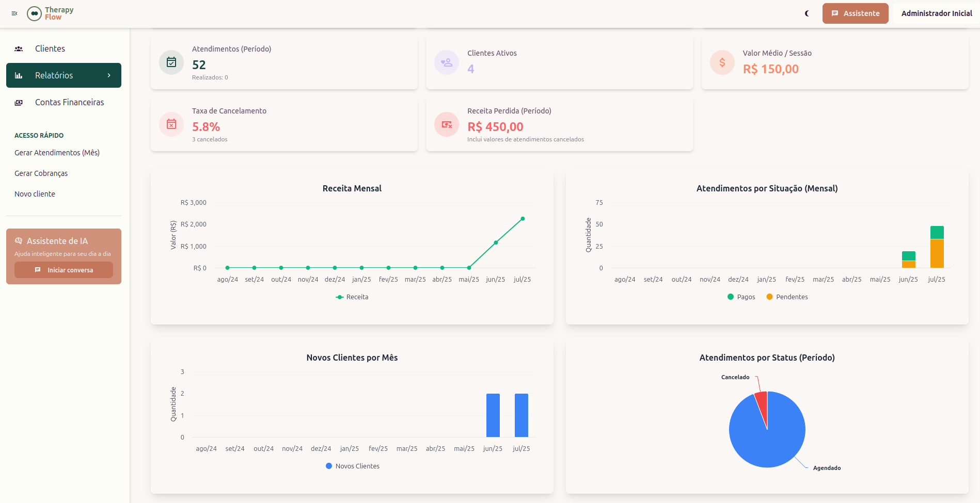Click the Contas Financeiras money icon
The image size is (980, 503).
(19, 102)
